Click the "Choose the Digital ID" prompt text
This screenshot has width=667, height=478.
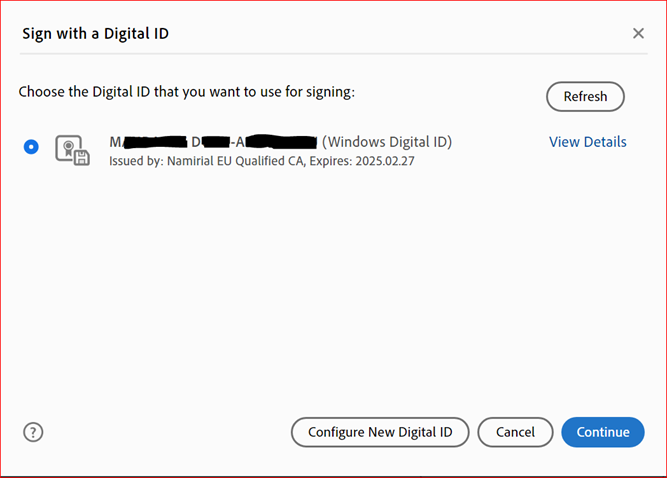click(x=187, y=92)
